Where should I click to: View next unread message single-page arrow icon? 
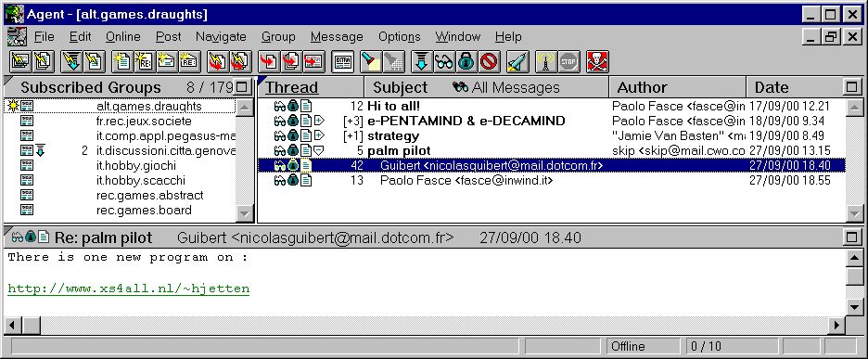point(269,61)
